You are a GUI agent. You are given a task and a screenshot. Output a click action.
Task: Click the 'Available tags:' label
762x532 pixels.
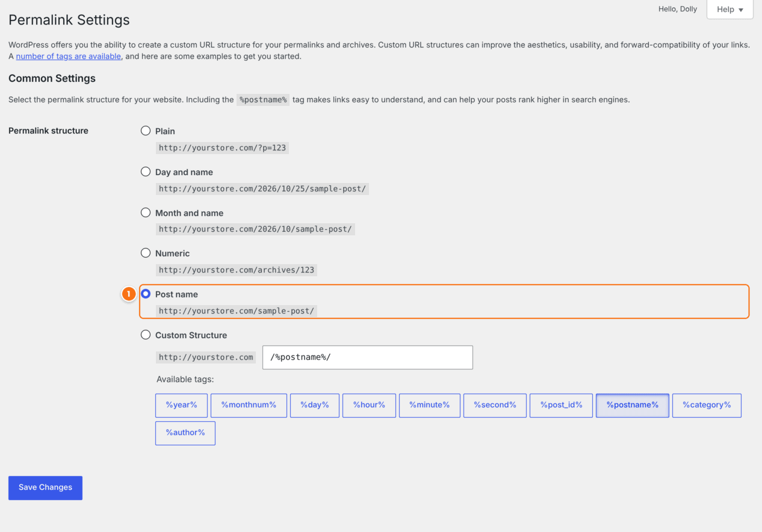pos(185,379)
